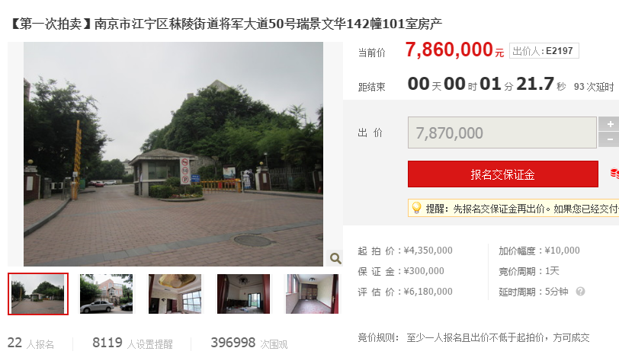Select the thumbnail with red curtains room
Viewport: 619px width, 364px height.
pos(244,294)
